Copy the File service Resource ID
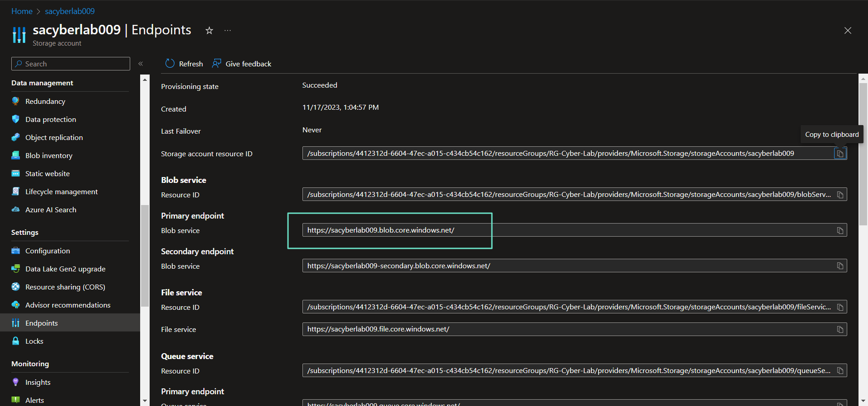The image size is (868, 406). [840, 307]
